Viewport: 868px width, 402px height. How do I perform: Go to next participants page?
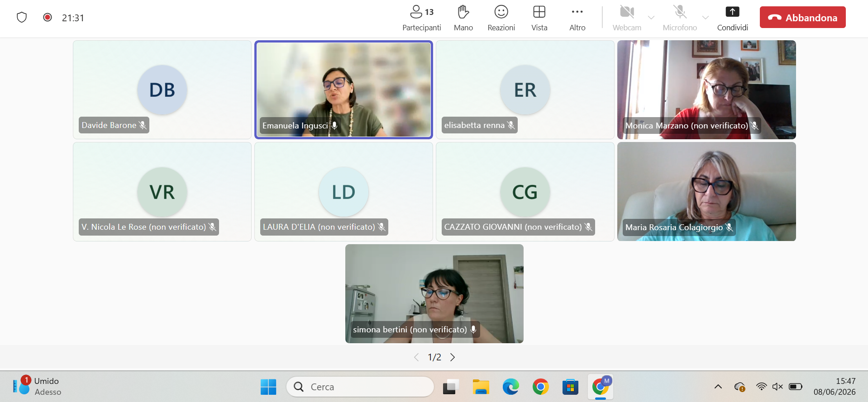tap(453, 357)
